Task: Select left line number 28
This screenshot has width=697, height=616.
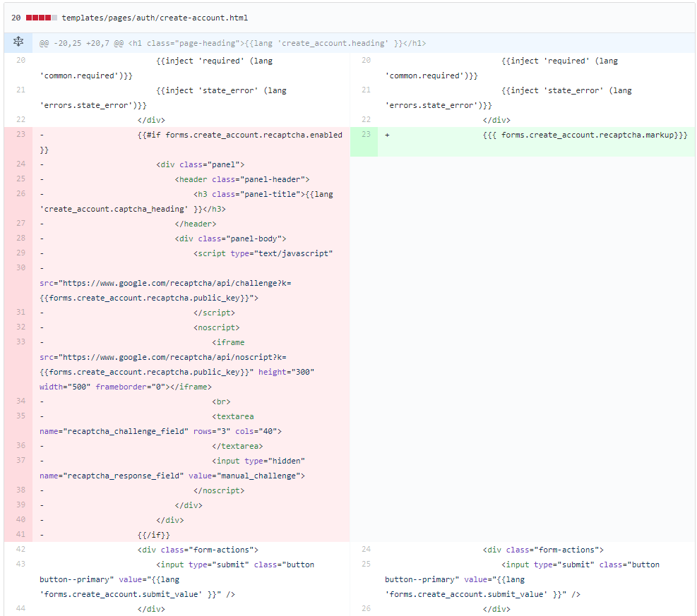Action: [21, 238]
